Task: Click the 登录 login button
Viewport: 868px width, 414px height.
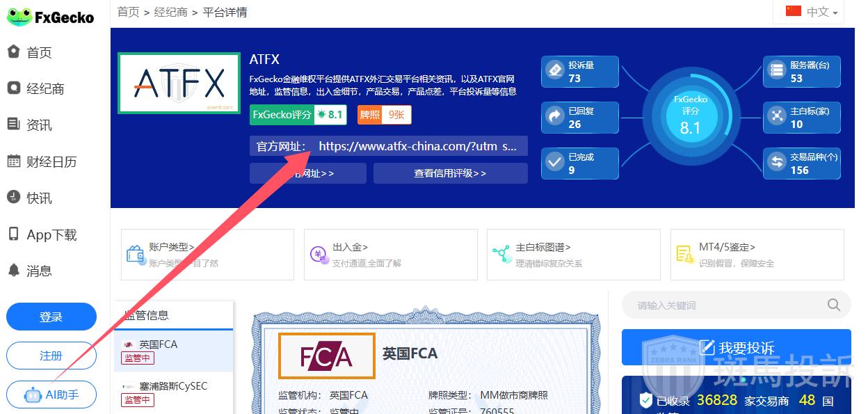Action: [x=51, y=317]
